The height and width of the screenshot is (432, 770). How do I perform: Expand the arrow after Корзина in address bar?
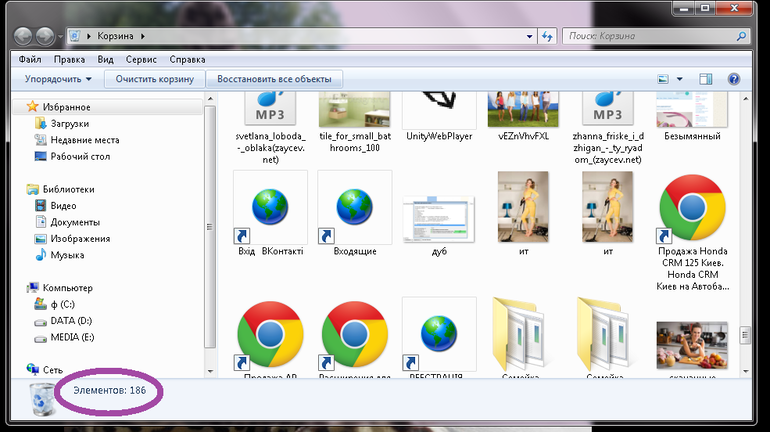143,36
